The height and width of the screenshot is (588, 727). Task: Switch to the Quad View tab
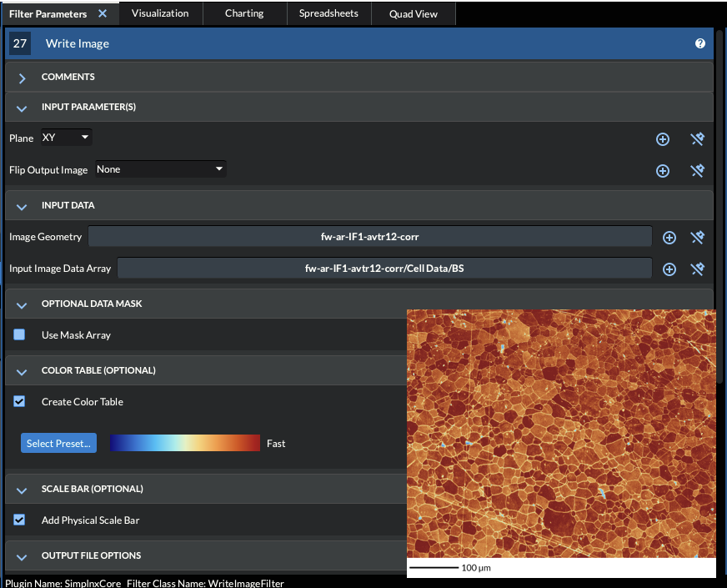(414, 13)
